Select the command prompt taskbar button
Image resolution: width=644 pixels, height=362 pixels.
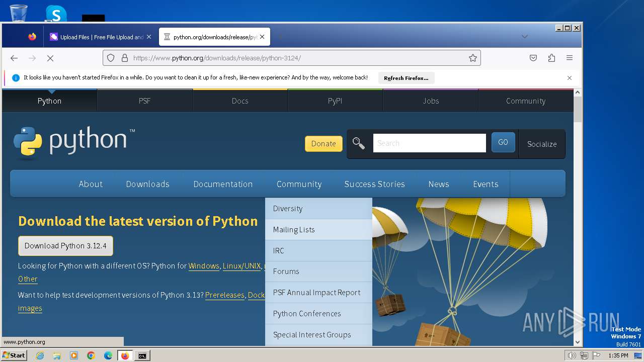[x=142, y=355]
